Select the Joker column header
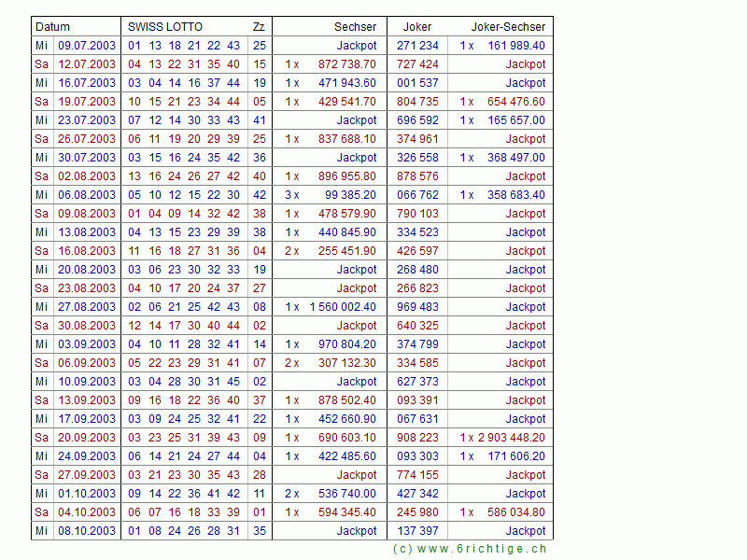Image resolution: width=747 pixels, height=560 pixels. pyautogui.click(x=417, y=27)
